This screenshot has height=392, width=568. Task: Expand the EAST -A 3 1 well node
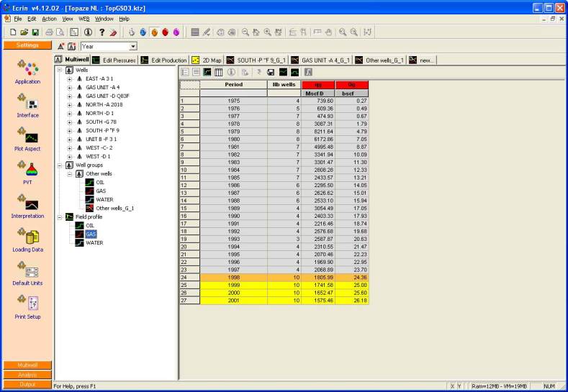click(x=70, y=78)
